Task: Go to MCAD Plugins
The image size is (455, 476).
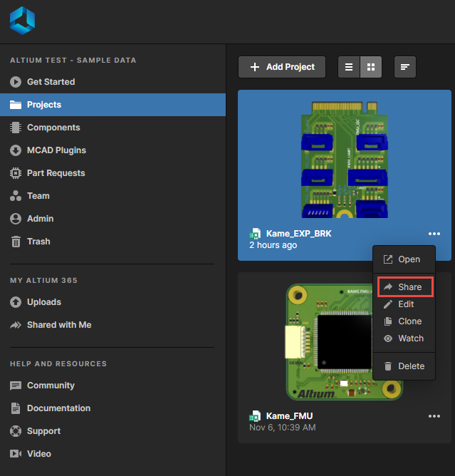Action: (113, 150)
